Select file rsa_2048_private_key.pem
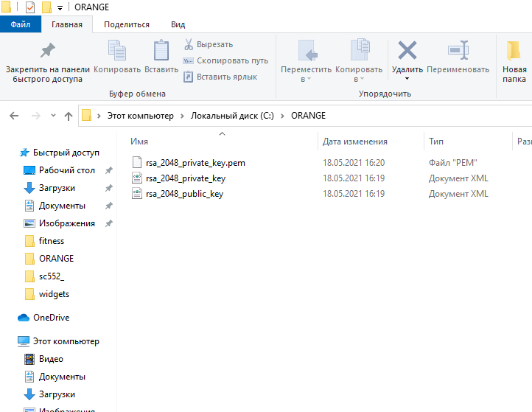 click(x=195, y=163)
